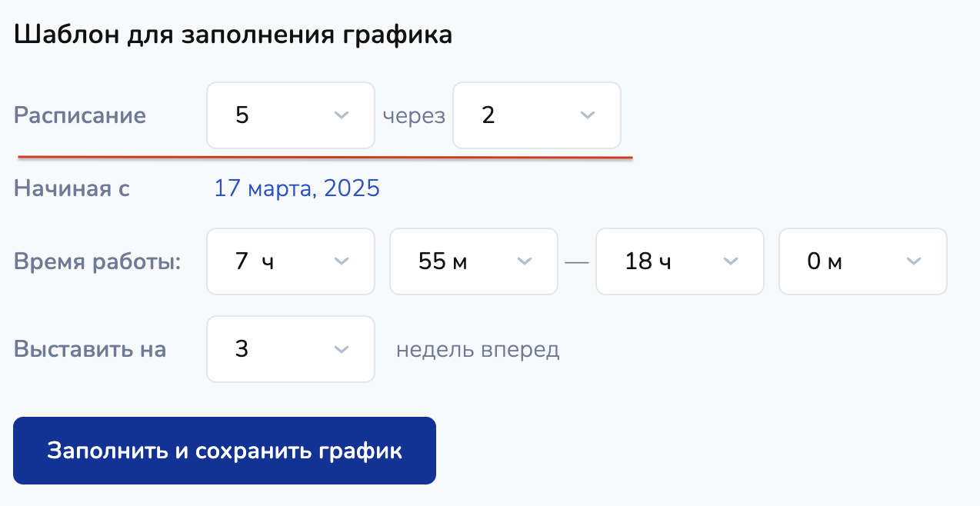Click chevron arrow in days-off '2' dropdown

pos(587,115)
